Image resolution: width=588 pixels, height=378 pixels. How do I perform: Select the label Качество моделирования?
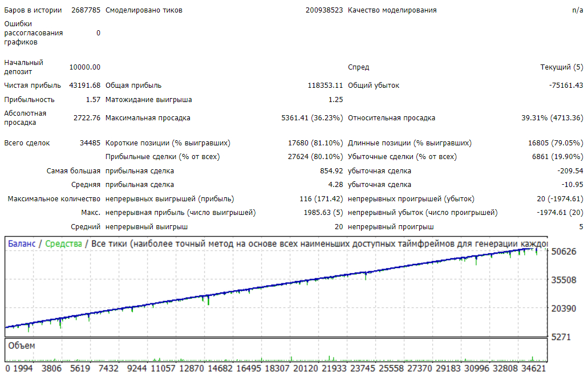coord(392,10)
